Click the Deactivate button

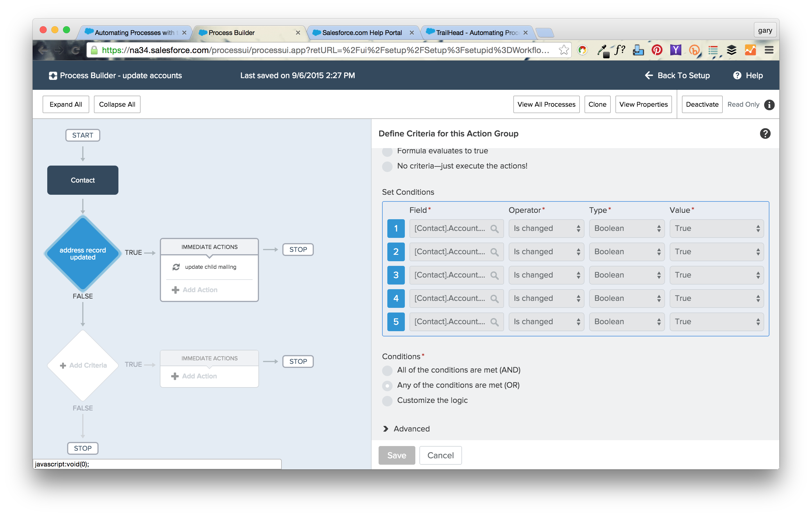pyautogui.click(x=702, y=104)
